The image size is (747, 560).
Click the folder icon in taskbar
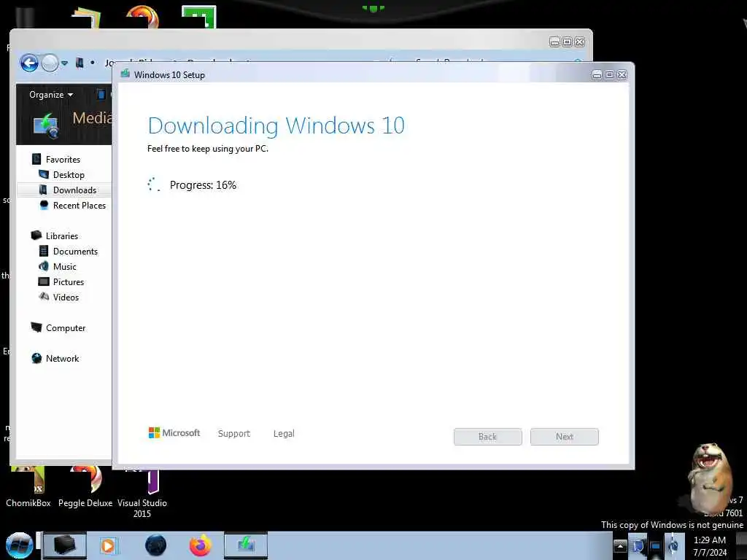pos(65,545)
